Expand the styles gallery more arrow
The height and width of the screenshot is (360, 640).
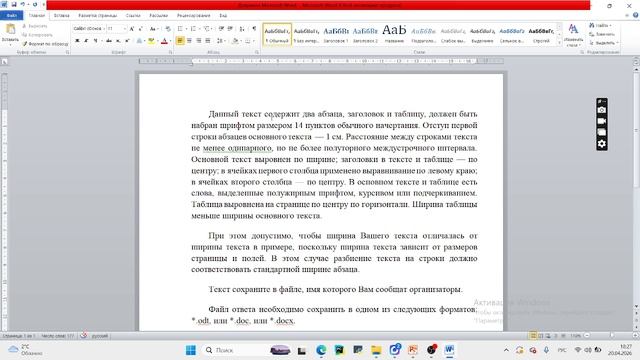tap(559, 42)
